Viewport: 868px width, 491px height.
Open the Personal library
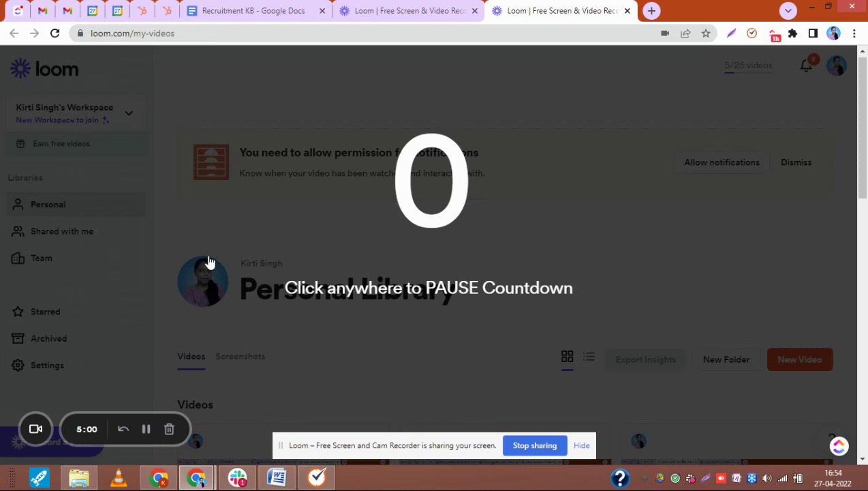pos(76,205)
